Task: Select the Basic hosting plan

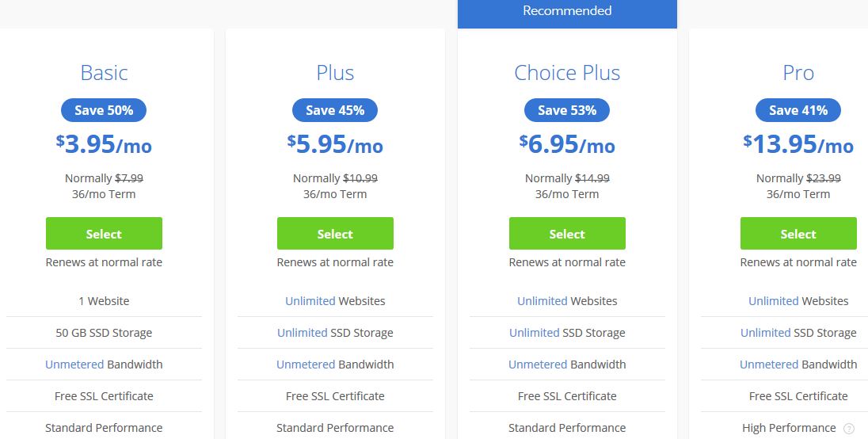Action: [104, 234]
